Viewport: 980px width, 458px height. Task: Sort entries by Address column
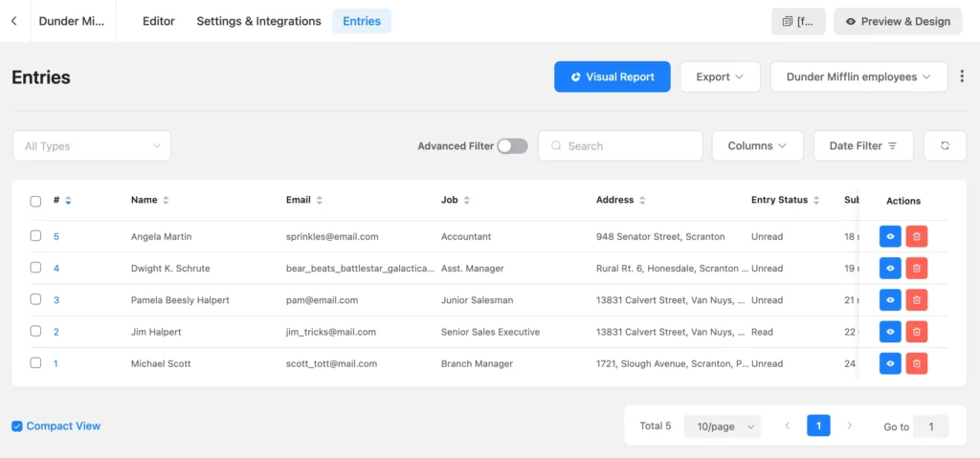[x=642, y=201]
